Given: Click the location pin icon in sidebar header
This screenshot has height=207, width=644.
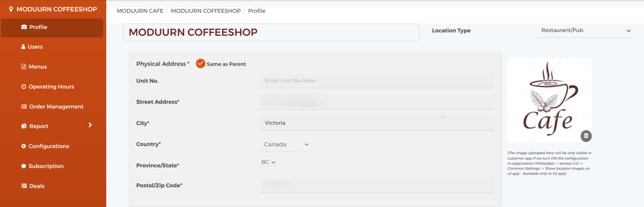Looking at the screenshot, I should (11, 9).
